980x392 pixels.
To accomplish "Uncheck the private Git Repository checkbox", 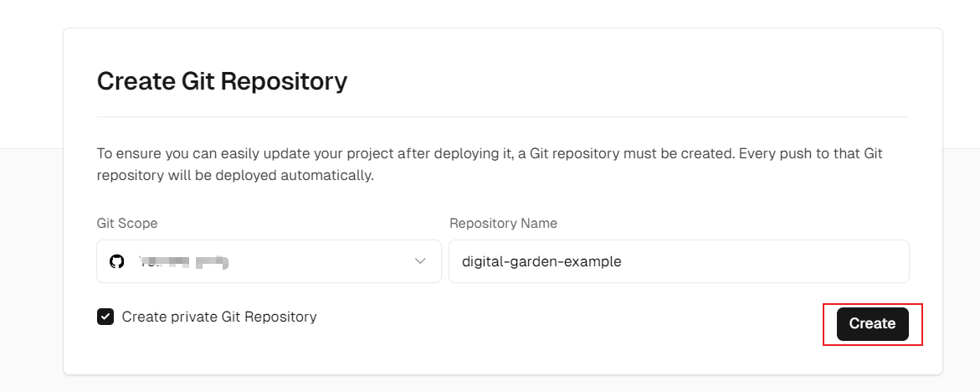I will tap(105, 317).
